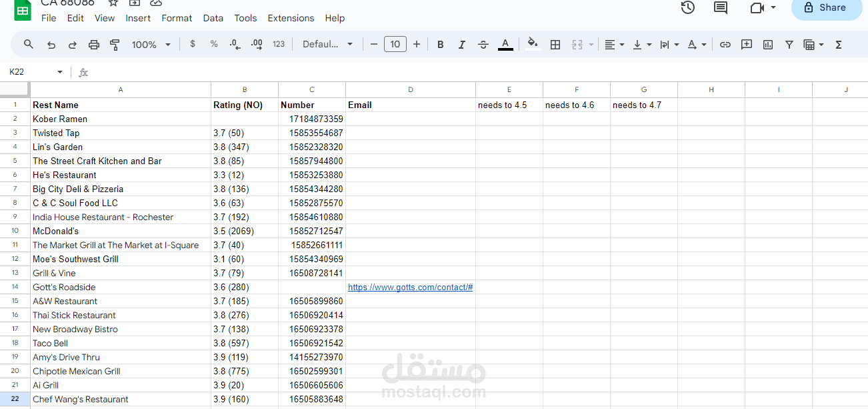The width and height of the screenshot is (868, 409).
Task: Decrease font size with minus button
Action: coord(374,44)
